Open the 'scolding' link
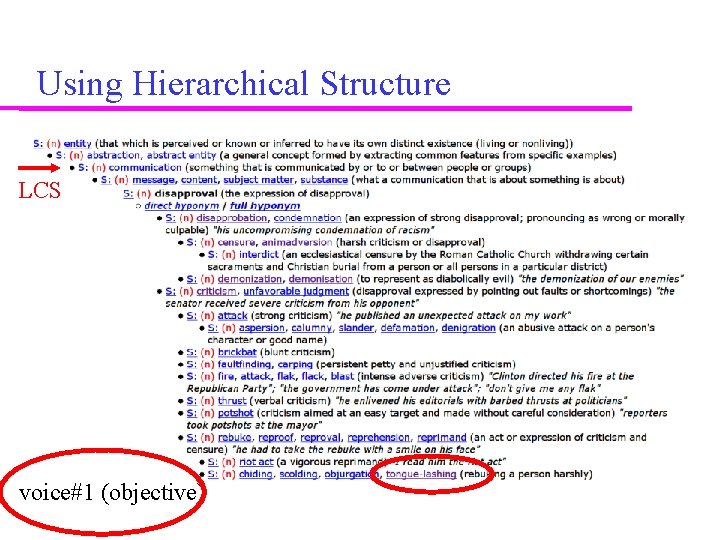Screen dimensions: 720x540 298,474
